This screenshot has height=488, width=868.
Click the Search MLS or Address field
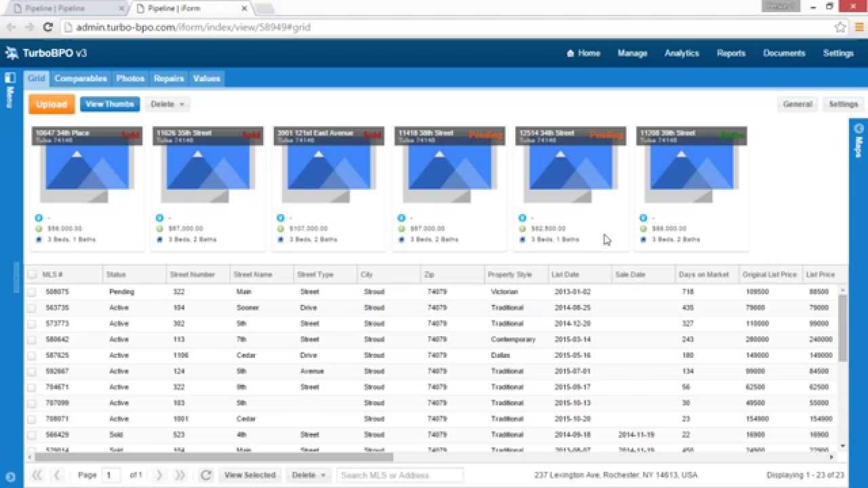[x=400, y=475]
